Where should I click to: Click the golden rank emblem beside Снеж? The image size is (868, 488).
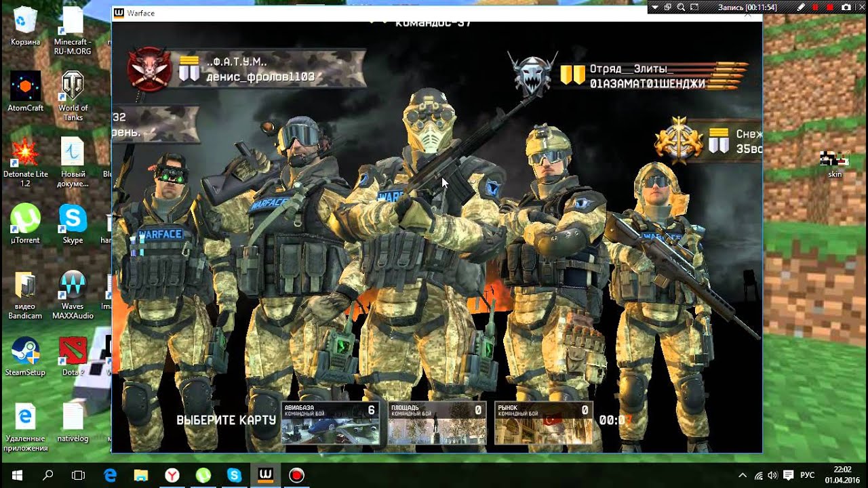pos(678,139)
